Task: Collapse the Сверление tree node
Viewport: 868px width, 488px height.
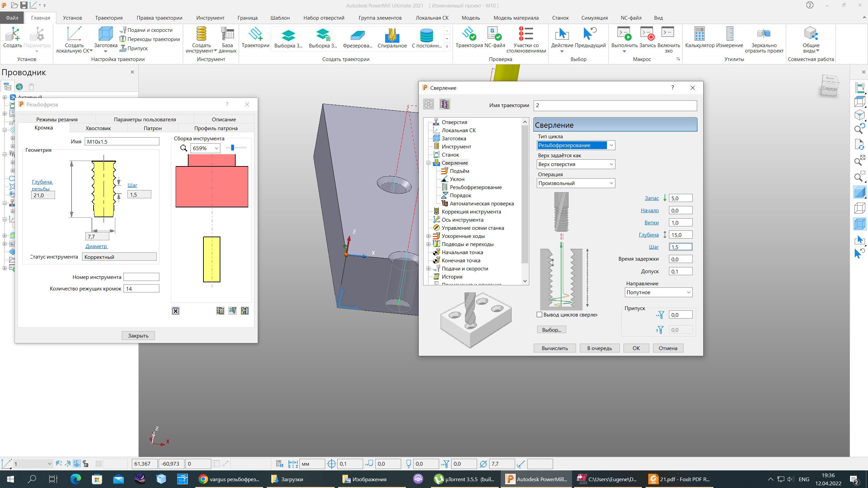Action: (x=428, y=163)
